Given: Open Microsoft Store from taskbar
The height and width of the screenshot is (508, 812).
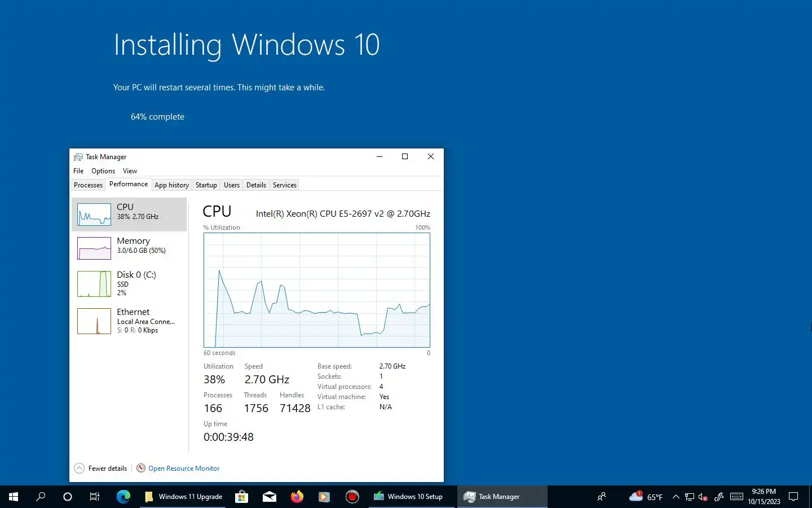Looking at the screenshot, I should click(242, 497).
